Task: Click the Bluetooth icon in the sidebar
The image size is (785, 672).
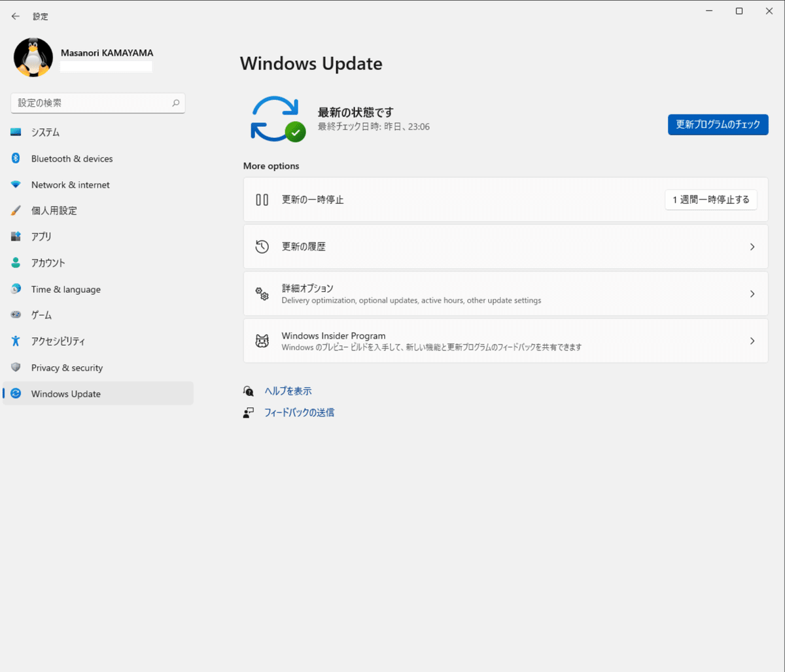Action: (16, 158)
